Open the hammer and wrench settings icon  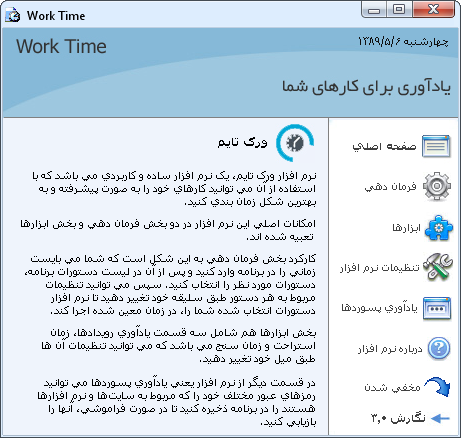click(438, 267)
